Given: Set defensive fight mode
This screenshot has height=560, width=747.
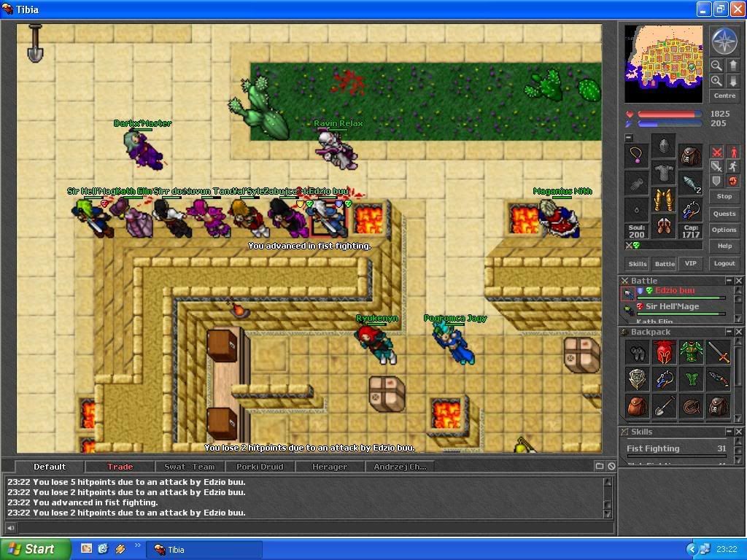Looking at the screenshot, I should coord(716,181).
